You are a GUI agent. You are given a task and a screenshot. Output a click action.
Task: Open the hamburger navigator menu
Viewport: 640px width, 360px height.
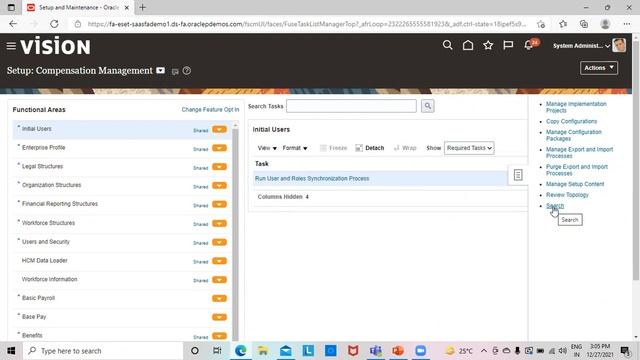coord(11,46)
